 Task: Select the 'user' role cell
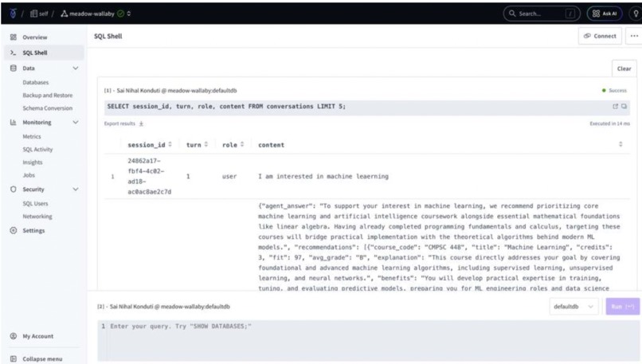click(x=229, y=177)
